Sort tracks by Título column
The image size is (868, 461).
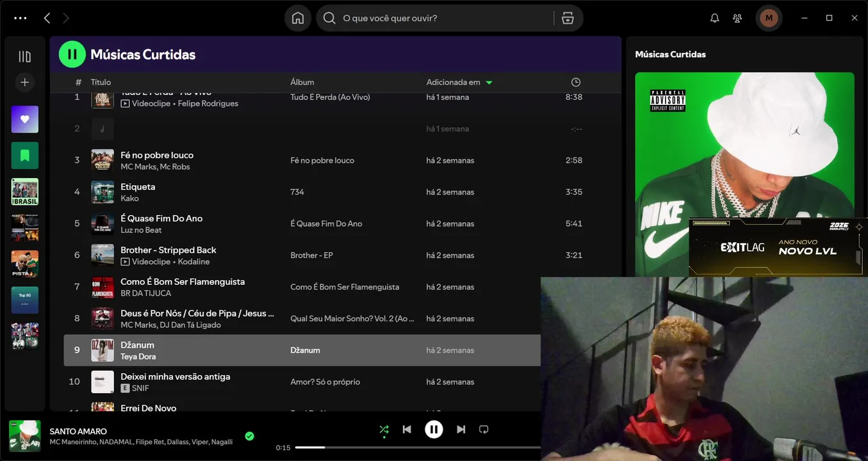click(x=101, y=82)
